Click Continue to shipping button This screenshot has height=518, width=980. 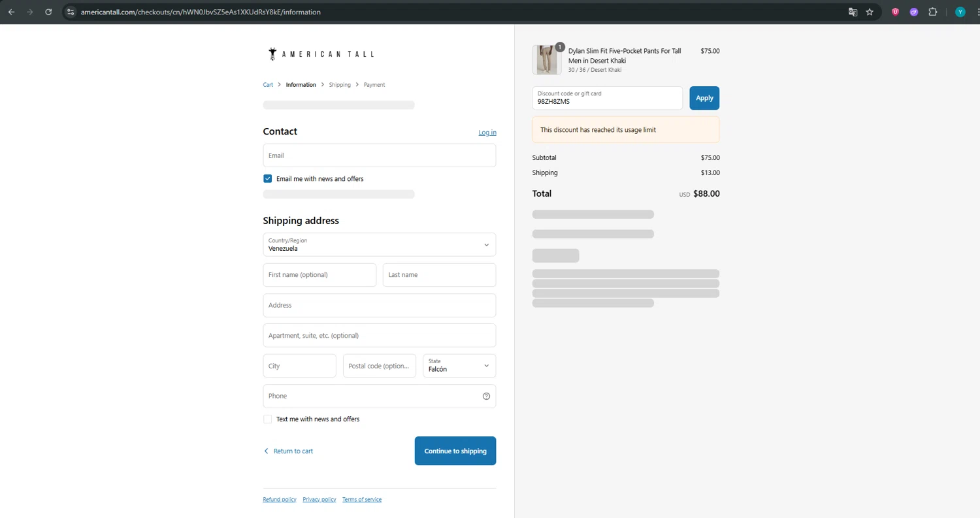(x=455, y=451)
